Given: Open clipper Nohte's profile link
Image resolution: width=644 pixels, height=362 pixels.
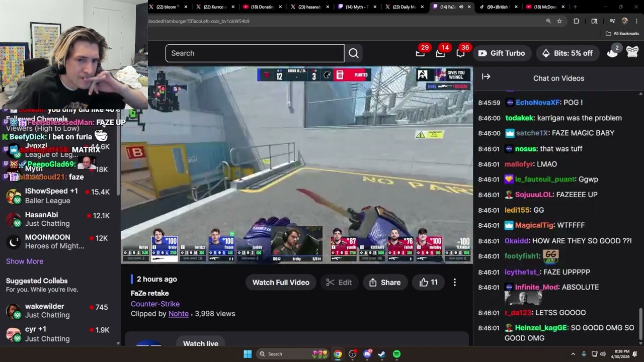Looking at the screenshot, I should click(179, 314).
